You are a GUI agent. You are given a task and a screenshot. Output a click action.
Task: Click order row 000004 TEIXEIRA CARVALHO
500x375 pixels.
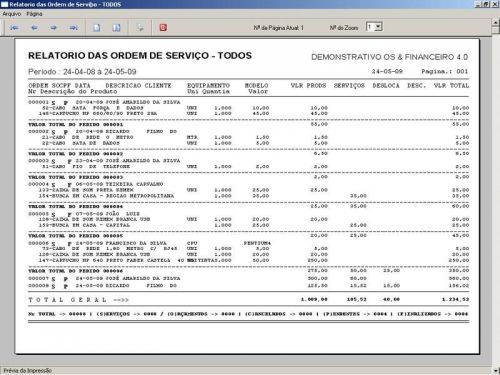point(96,184)
